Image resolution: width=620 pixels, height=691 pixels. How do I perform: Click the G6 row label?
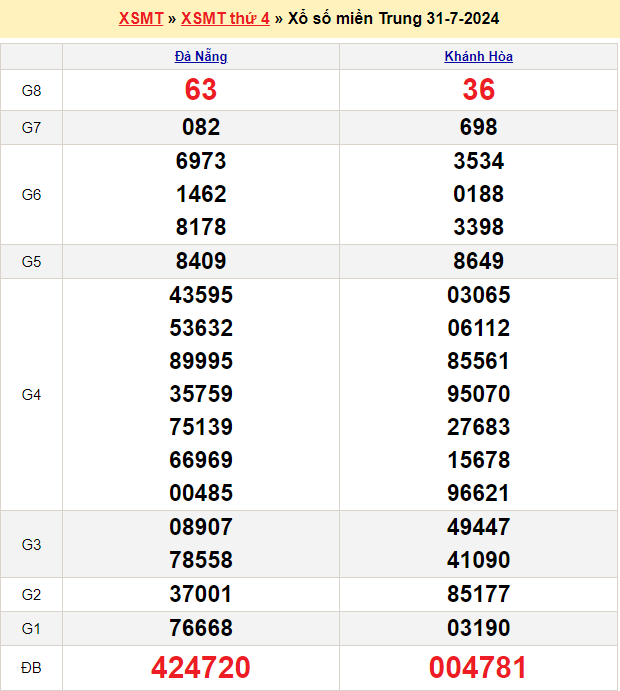31,195
